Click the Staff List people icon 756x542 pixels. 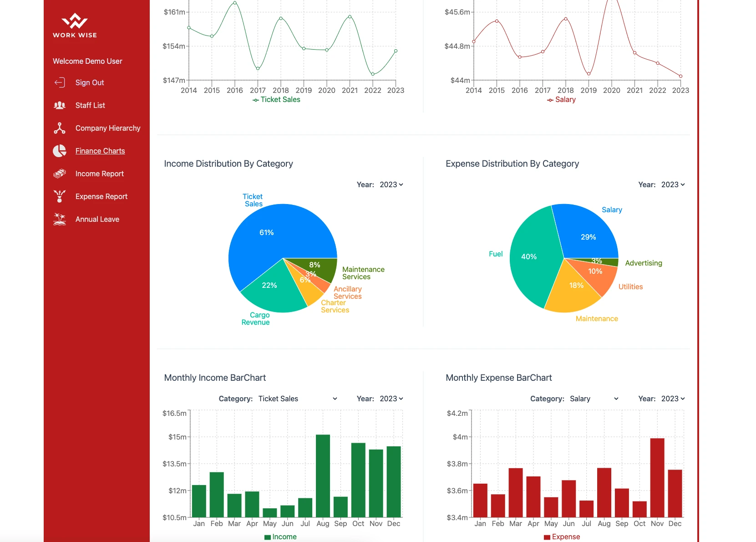tap(60, 105)
